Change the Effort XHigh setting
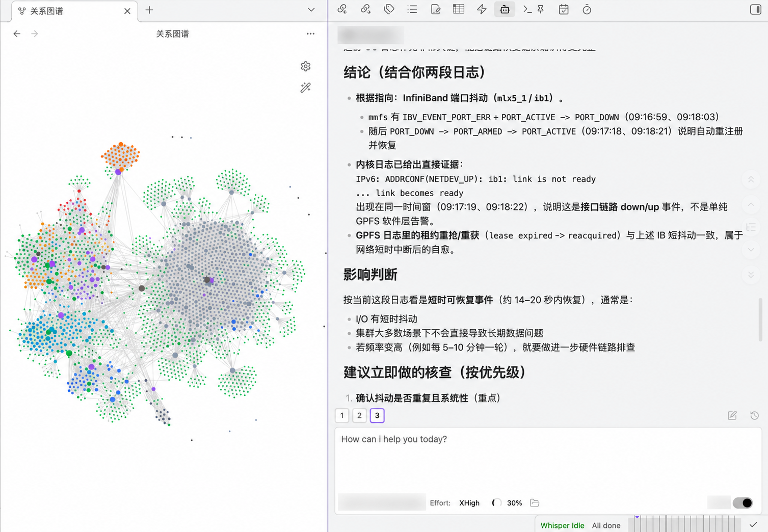This screenshot has height=532, width=768. [469, 503]
